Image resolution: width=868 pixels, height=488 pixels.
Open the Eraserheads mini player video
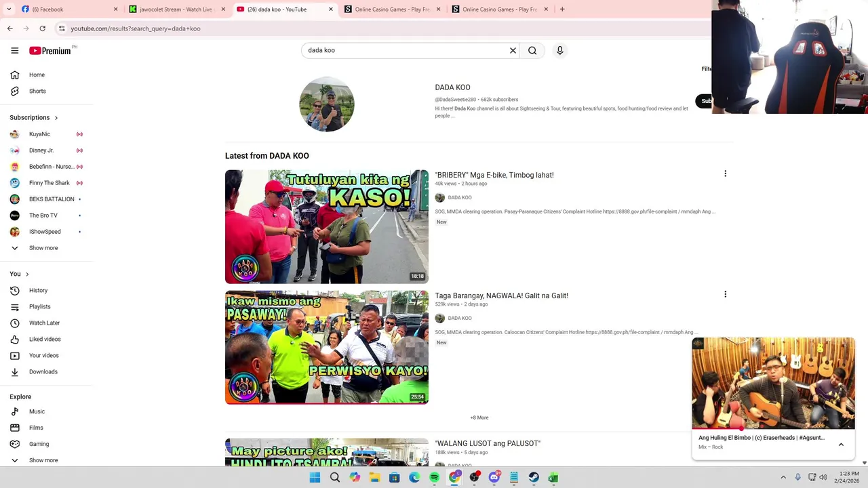coord(773,383)
